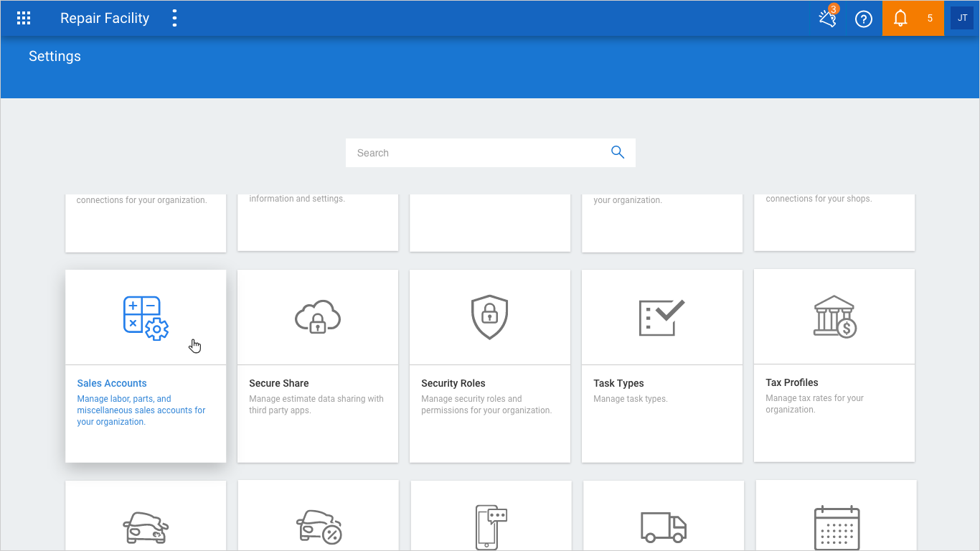The height and width of the screenshot is (551, 980).
Task: Click the Secure Share cloud lock icon
Action: 318,317
